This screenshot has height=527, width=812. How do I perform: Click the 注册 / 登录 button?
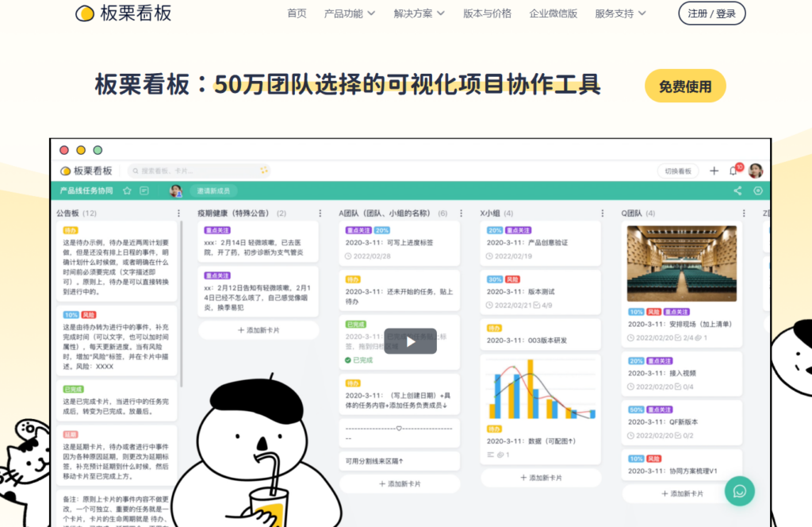711,13
